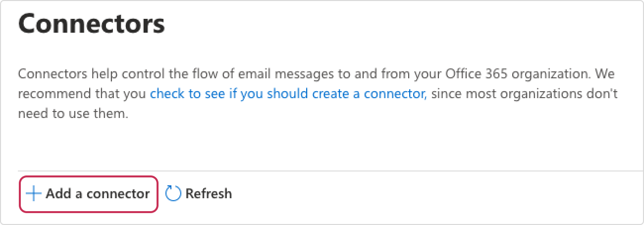
Task: Click the plus icon beside Add a connector
Action: pos(34,194)
